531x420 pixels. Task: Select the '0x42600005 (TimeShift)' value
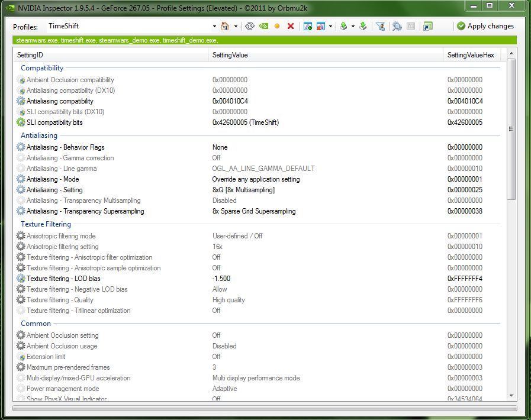tap(246, 122)
